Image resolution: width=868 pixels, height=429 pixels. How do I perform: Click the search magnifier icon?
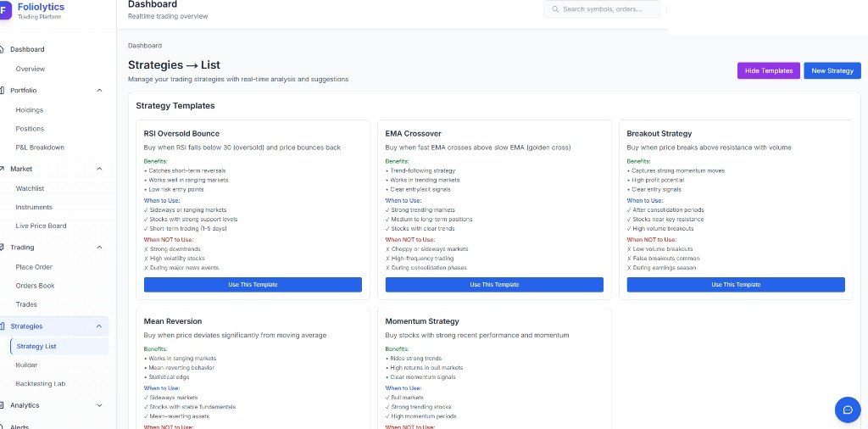(555, 9)
